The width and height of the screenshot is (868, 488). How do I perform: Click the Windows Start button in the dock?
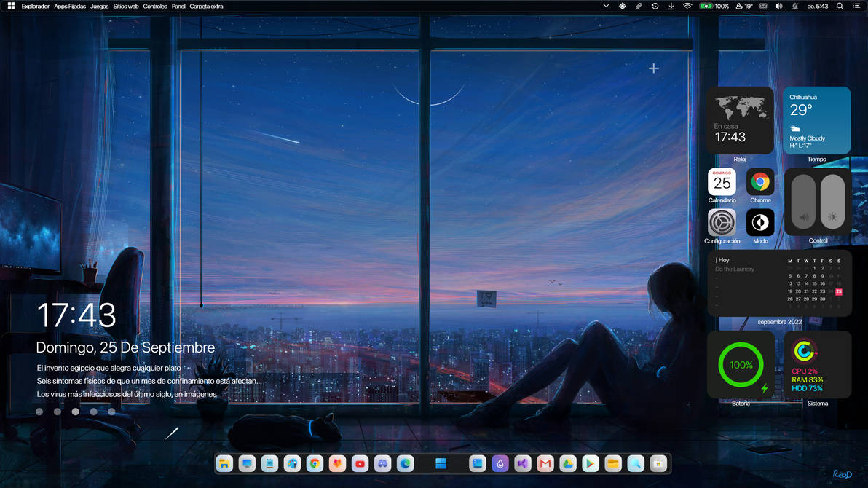click(x=441, y=463)
